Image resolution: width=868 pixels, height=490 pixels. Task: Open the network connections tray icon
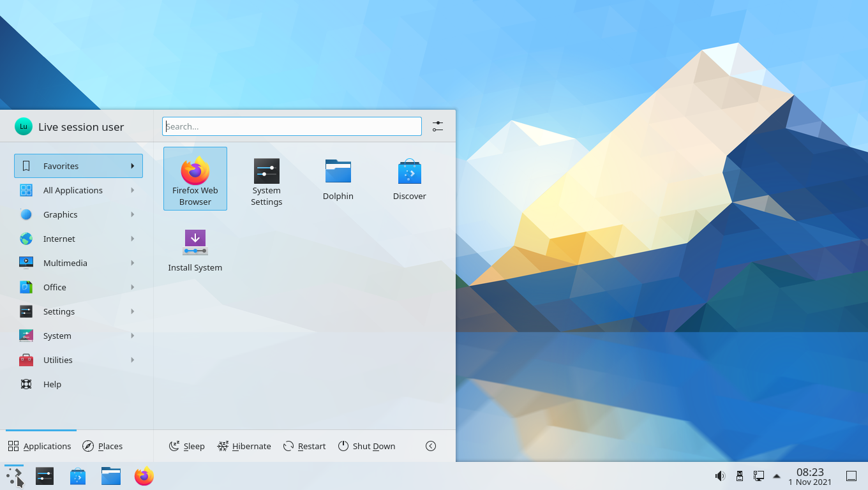point(759,476)
